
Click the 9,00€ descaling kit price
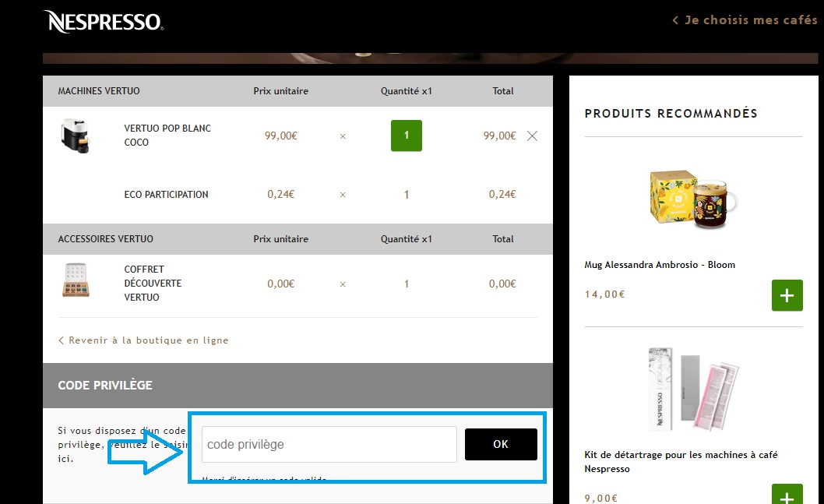tap(601, 499)
